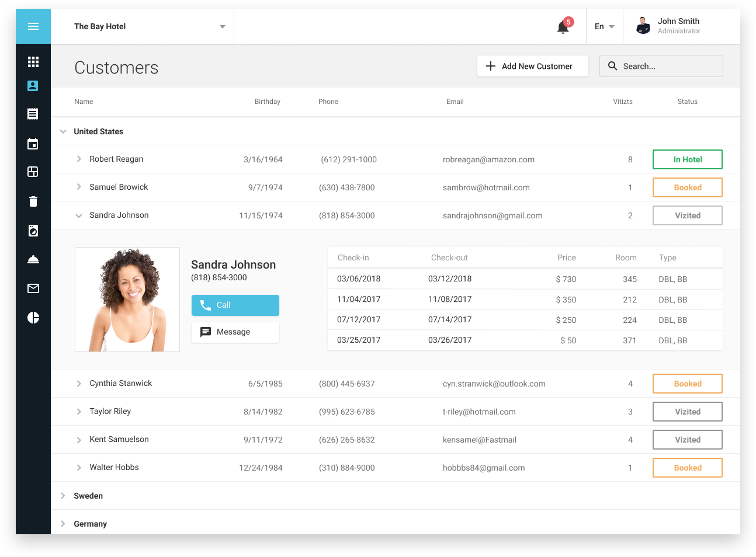Open the calendar icon in sidebar

pos(33,144)
